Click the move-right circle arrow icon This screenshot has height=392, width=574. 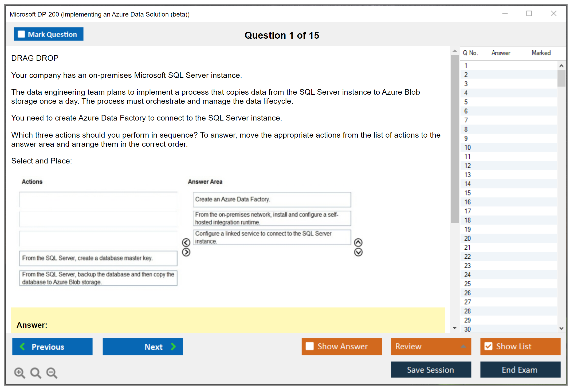186,252
